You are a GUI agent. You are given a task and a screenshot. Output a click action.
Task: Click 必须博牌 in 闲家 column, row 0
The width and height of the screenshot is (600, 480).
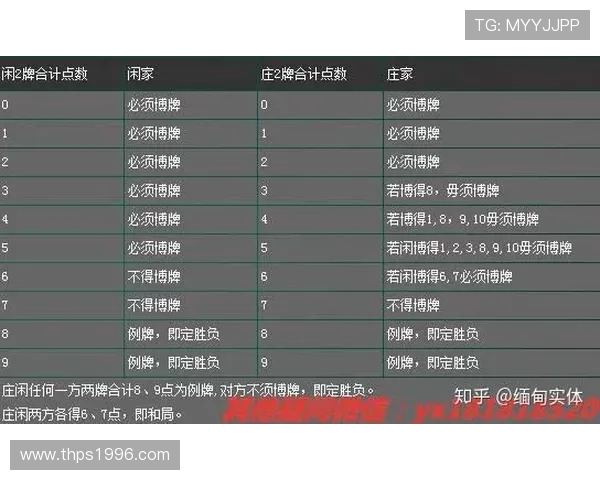click(x=154, y=104)
